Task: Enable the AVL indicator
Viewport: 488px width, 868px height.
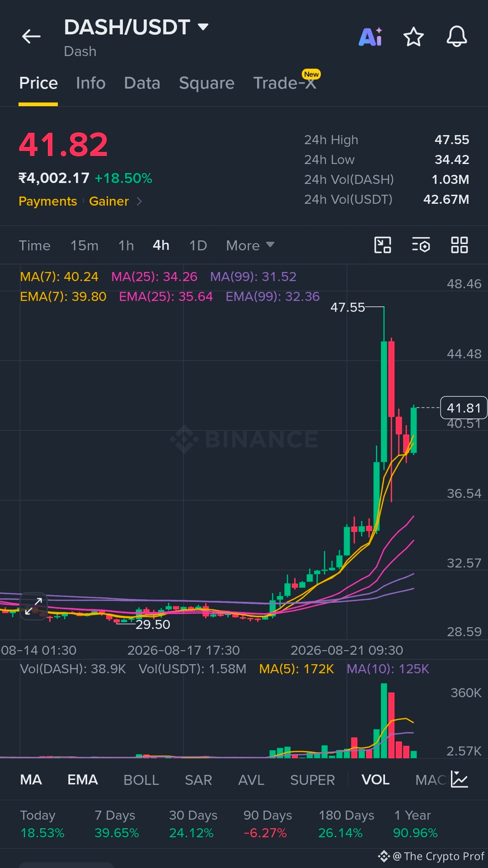Action: (251, 780)
